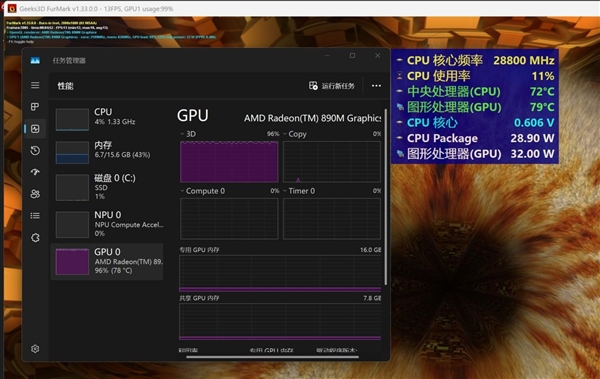Click the memory usage mini graph thumbnail
The image size is (600, 379).
pos(72,152)
